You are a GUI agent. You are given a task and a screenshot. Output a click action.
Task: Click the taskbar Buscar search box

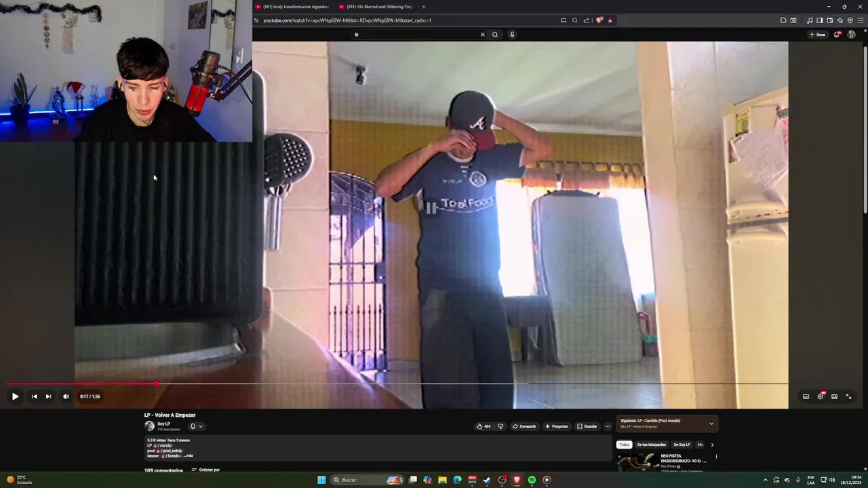pos(366,480)
